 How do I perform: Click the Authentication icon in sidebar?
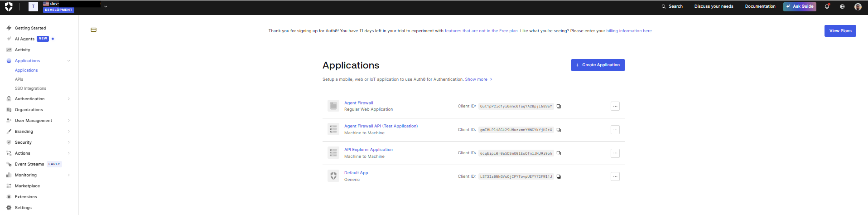[x=9, y=99]
